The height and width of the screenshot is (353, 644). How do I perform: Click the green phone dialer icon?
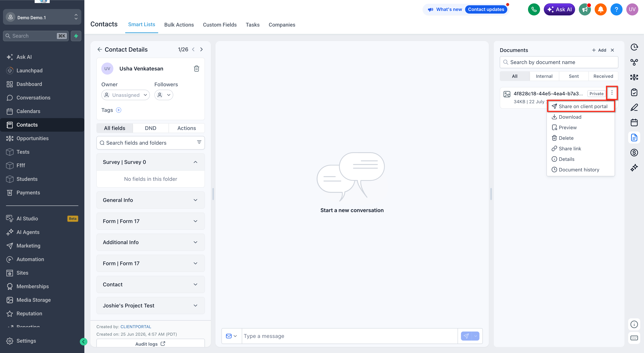534,9
